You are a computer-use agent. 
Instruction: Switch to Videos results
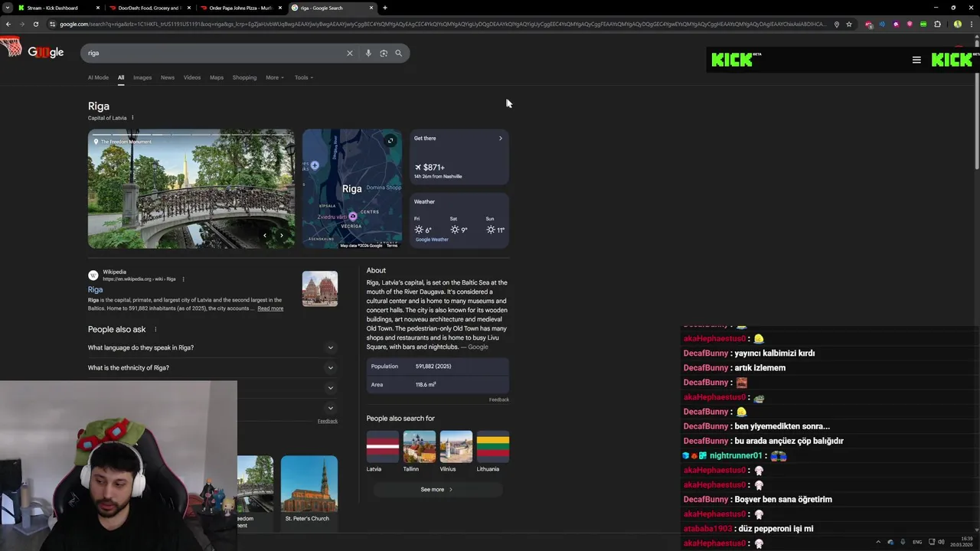(192, 77)
